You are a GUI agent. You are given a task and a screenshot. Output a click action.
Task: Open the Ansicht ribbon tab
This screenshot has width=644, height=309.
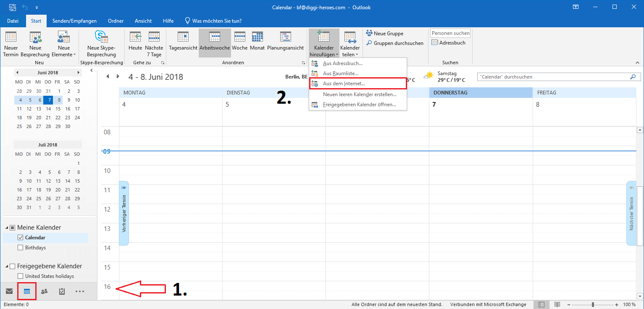coord(143,21)
